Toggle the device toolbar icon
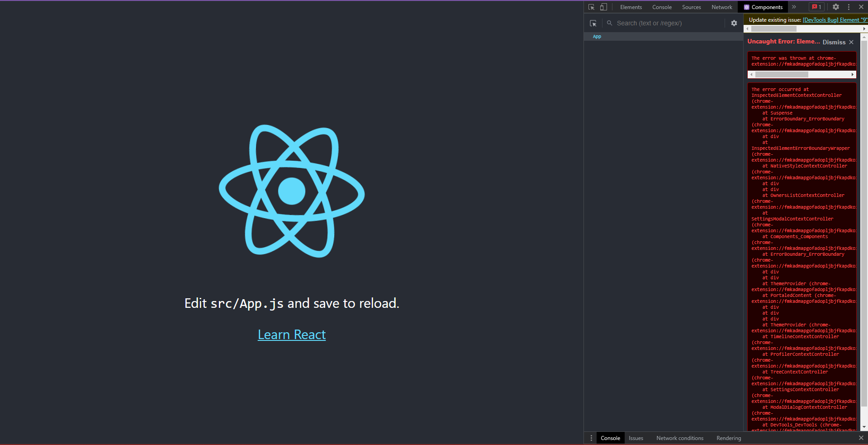Image resolution: width=868 pixels, height=445 pixels. [603, 7]
